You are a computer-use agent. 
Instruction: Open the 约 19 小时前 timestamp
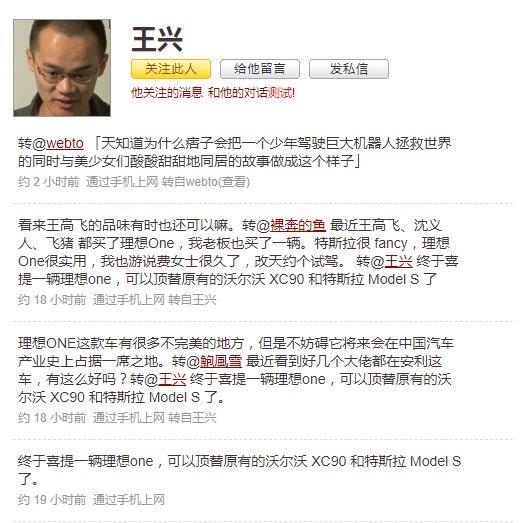[52, 500]
